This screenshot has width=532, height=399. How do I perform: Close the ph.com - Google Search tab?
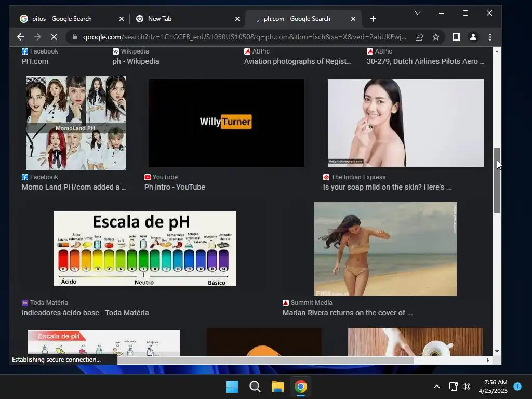[x=353, y=19]
